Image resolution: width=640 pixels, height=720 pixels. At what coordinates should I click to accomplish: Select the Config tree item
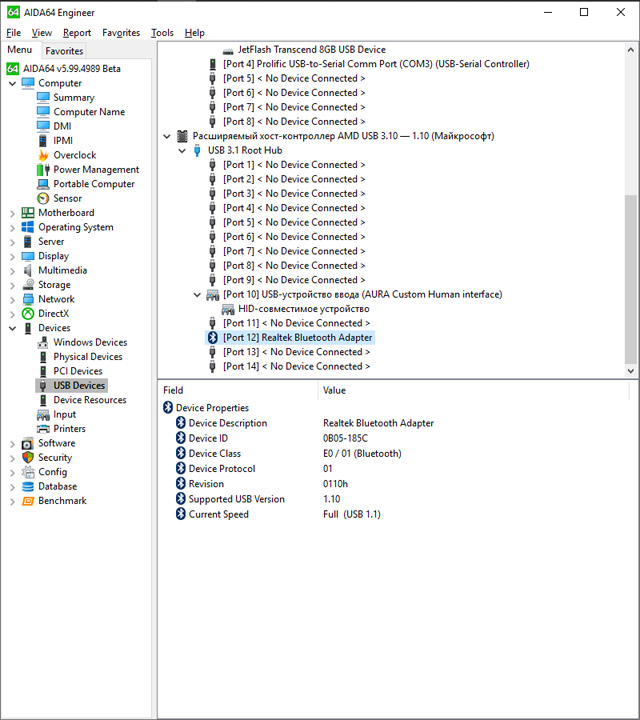click(52, 472)
